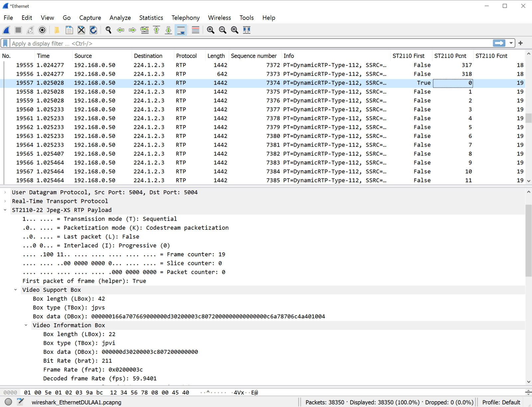Viewport: 532px width, 407px height.
Task: Expand the Real-Time Transport Protocol node
Action: click(x=5, y=201)
